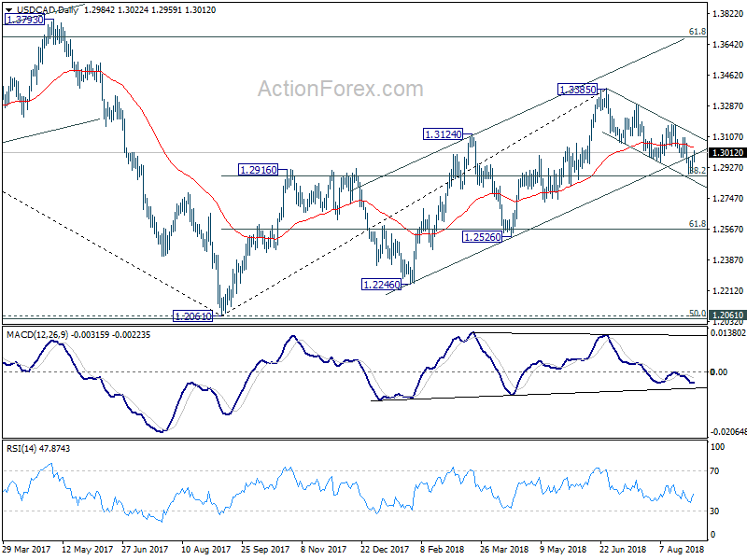
Task: Select the 50.0 Fibonacci level label
Action: click(x=698, y=313)
